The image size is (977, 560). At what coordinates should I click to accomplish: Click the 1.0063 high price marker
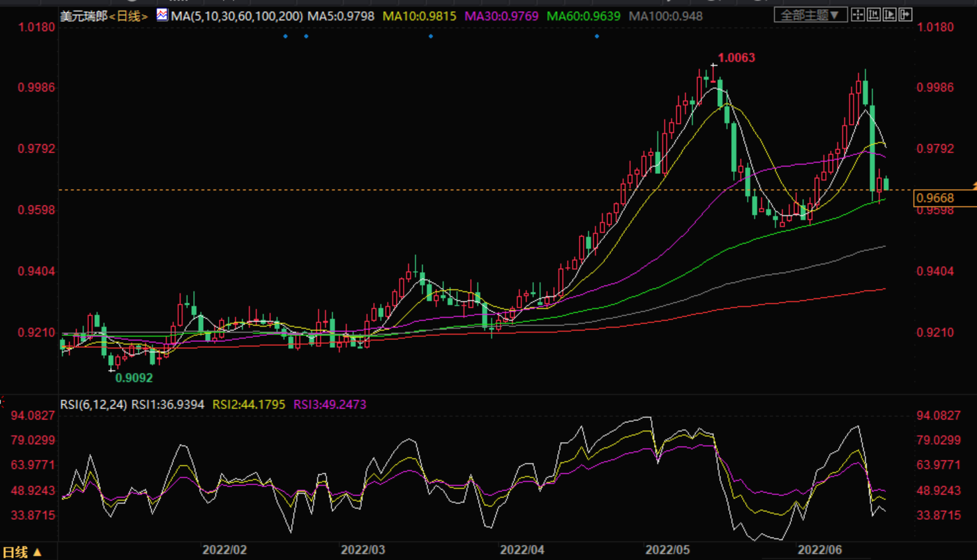736,58
